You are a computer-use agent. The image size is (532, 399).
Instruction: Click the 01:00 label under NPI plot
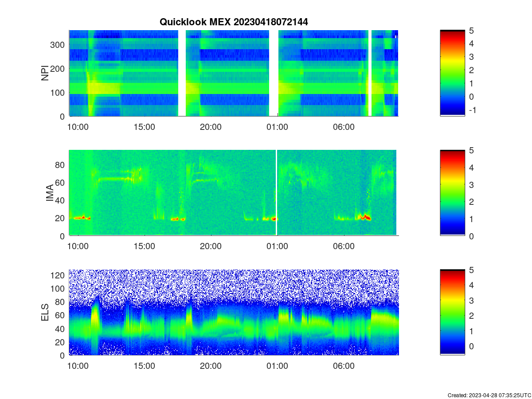click(x=277, y=127)
